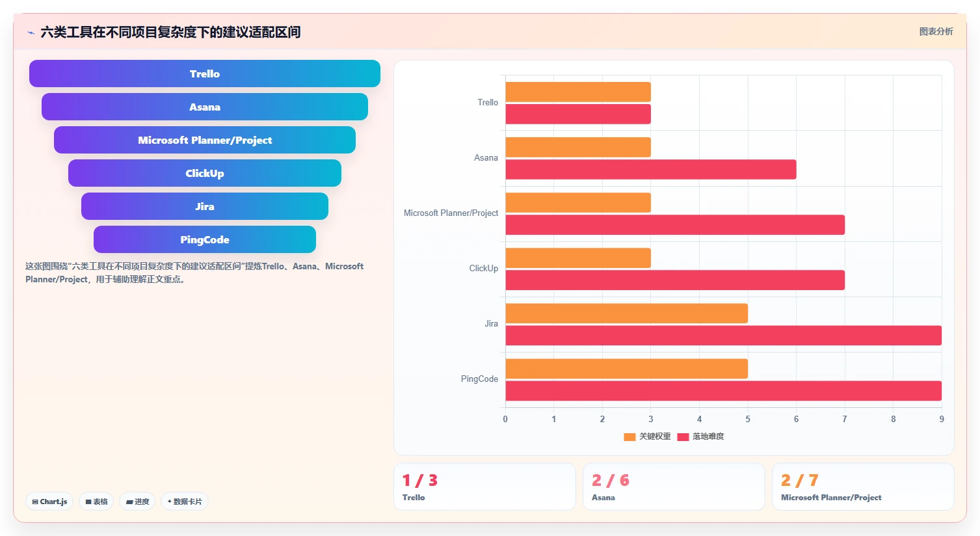This screenshot has width=980, height=536.
Task: Open the 2 / 6 Asana data card
Action: pyautogui.click(x=674, y=487)
